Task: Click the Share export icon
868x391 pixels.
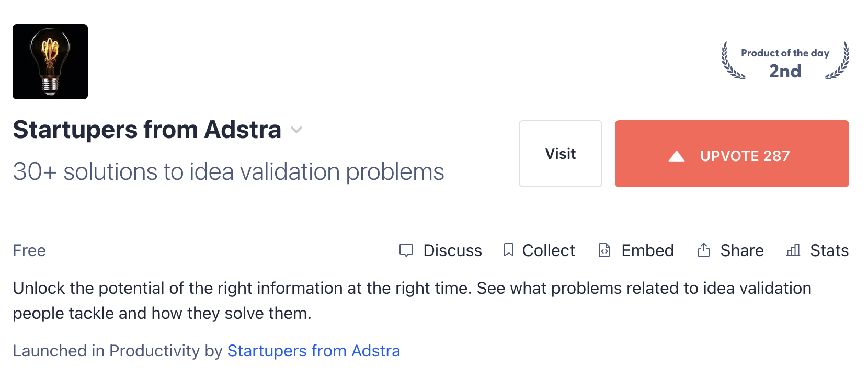Action: tap(704, 250)
